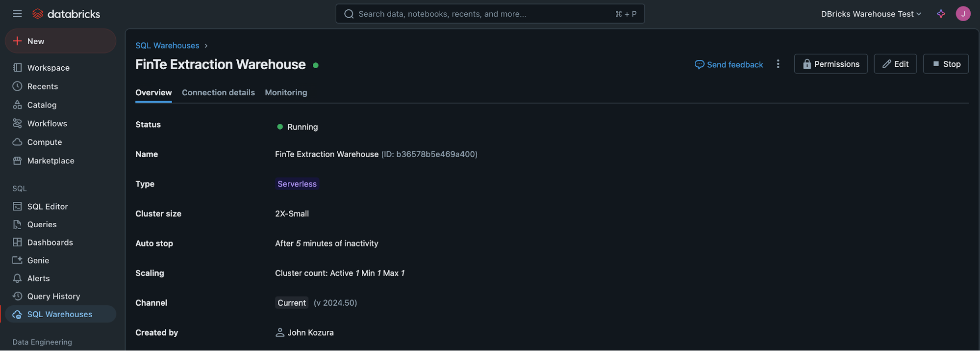Click the Send feedback speech bubble icon
Viewport: 980px width, 351px height.
[x=699, y=64]
